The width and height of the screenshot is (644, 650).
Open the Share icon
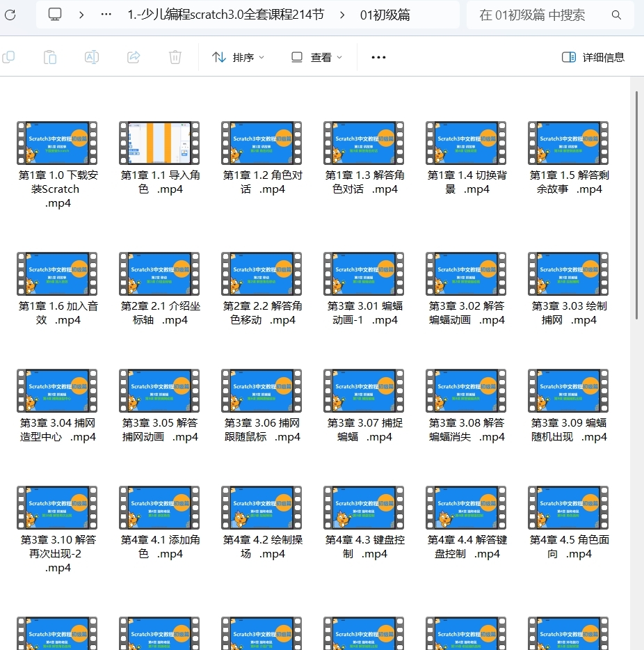(133, 57)
